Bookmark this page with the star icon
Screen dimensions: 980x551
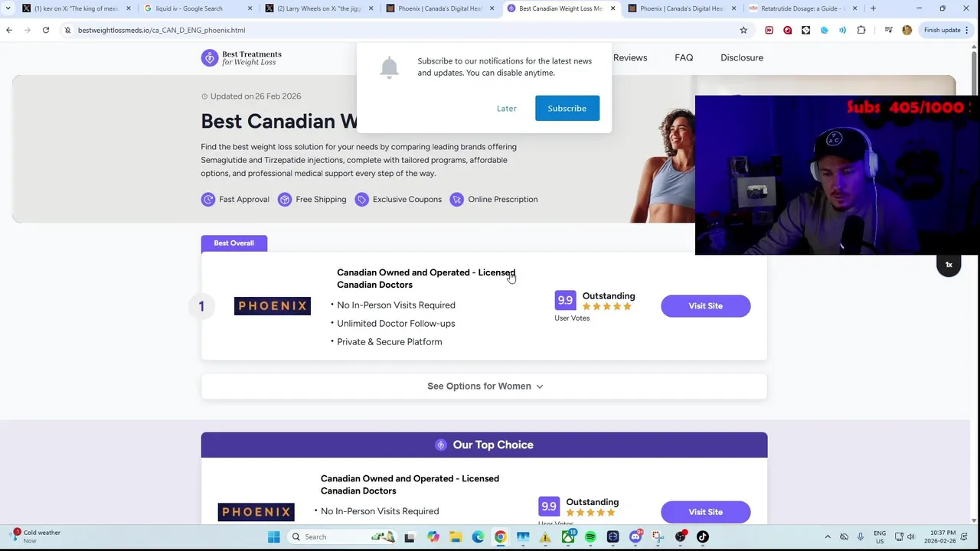click(743, 30)
